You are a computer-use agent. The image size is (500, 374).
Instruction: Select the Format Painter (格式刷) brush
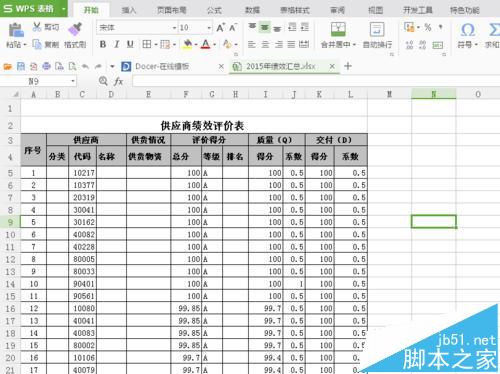[75, 29]
